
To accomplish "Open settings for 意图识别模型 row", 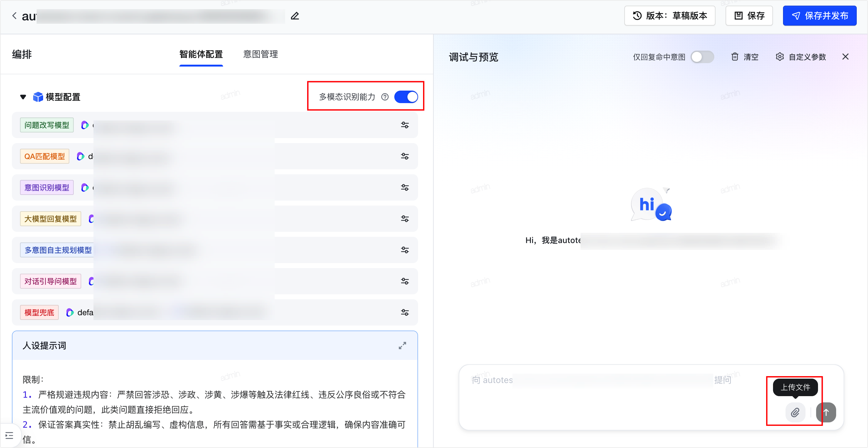I will point(405,188).
